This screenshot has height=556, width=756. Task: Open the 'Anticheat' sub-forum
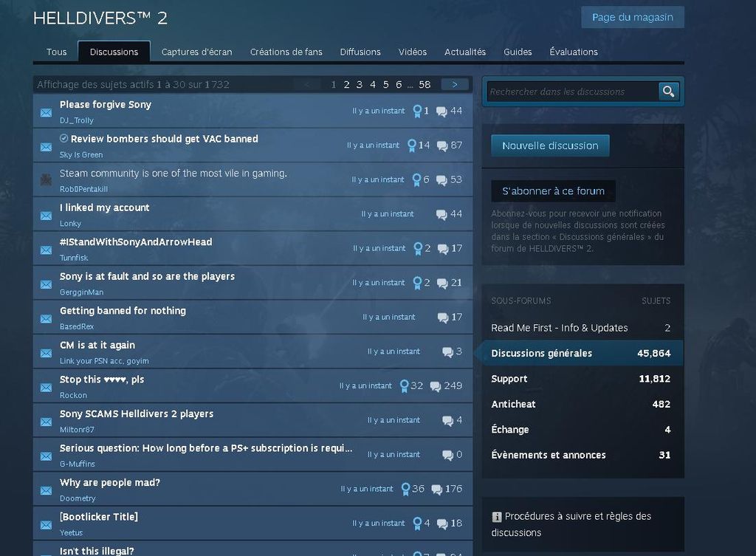(583, 404)
